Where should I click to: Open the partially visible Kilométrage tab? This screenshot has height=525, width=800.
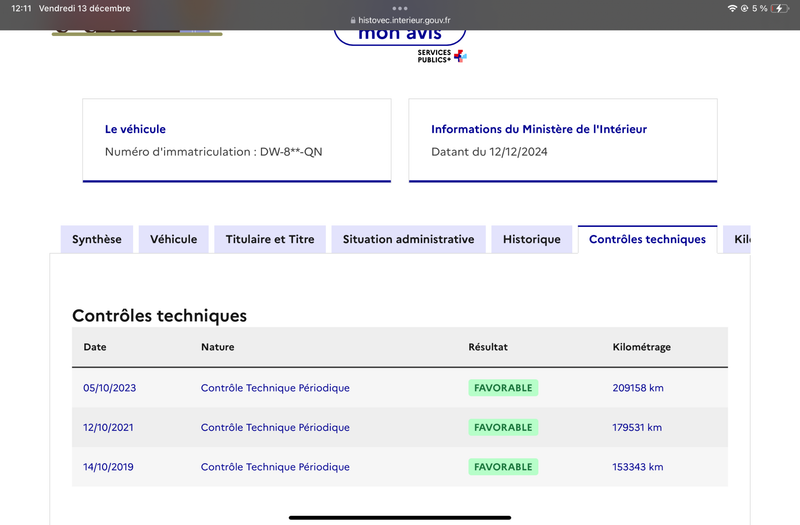coord(737,239)
